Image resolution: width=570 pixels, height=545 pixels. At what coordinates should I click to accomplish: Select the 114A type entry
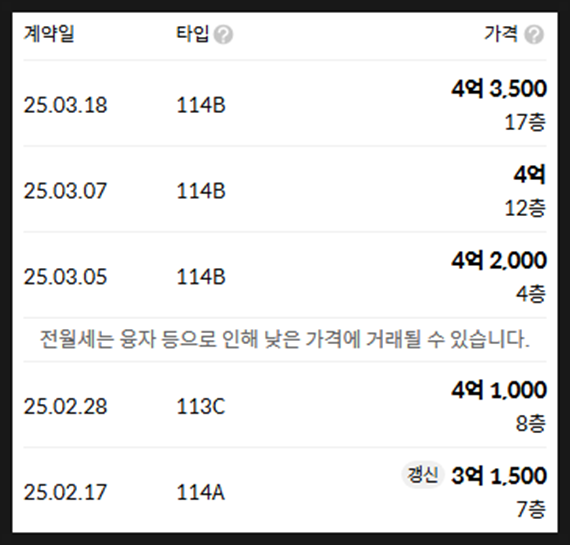[201, 492]
